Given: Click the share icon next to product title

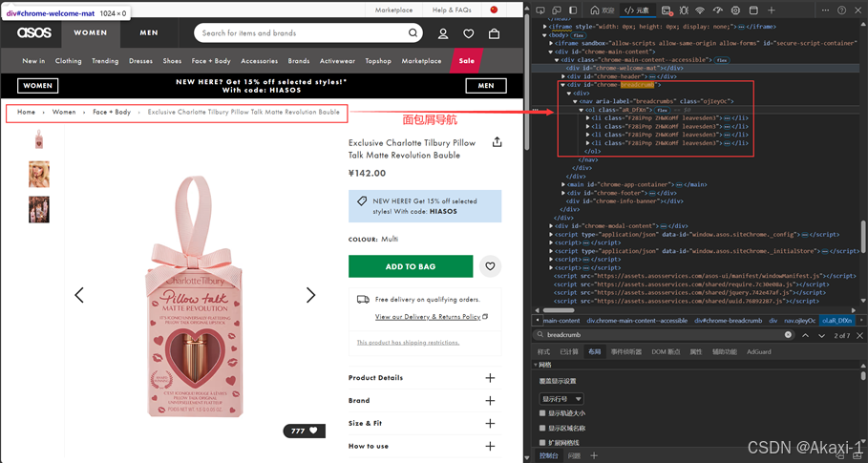Looking at the screenshot, I should (498, 142).
